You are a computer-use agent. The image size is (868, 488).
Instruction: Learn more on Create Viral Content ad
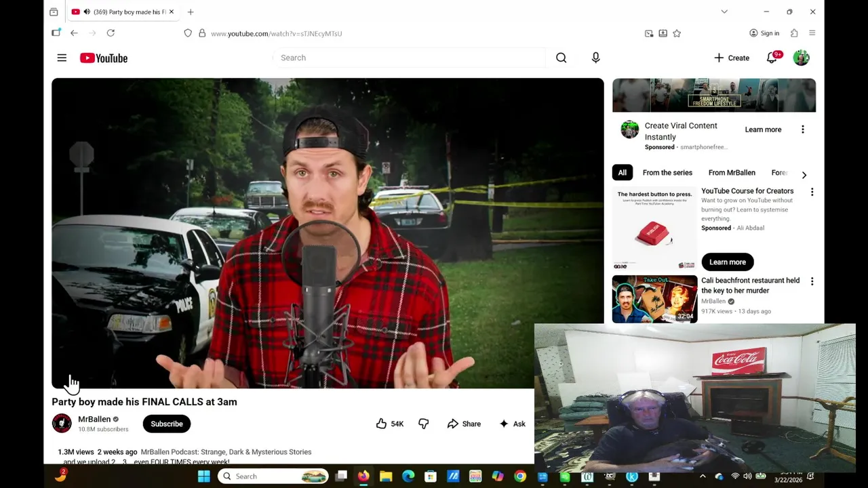[763, 129]
